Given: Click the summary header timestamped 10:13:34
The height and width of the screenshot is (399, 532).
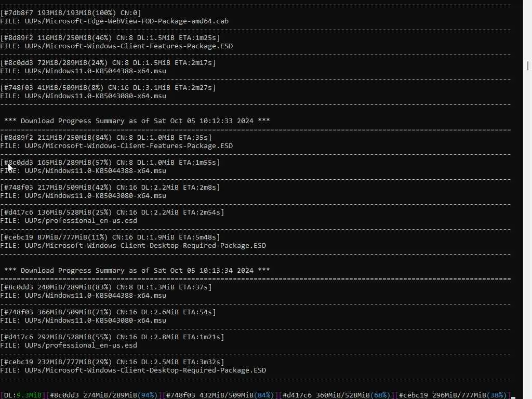Looking at the screenshot, I should click(x=137, y=270).
